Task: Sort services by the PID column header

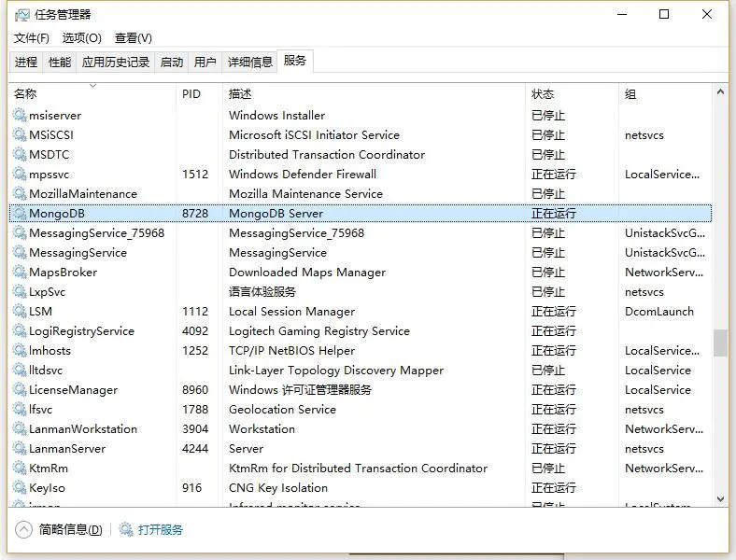Action: pyautogui.click(x=200, y=94)
